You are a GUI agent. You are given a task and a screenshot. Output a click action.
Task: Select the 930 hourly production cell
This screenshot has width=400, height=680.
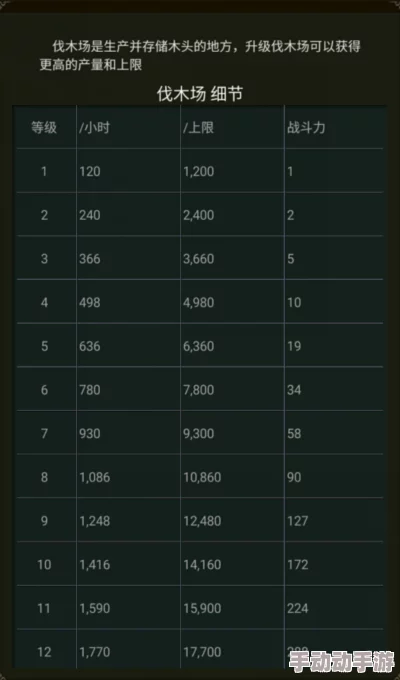pyautogui.click(x=90, y=433)
